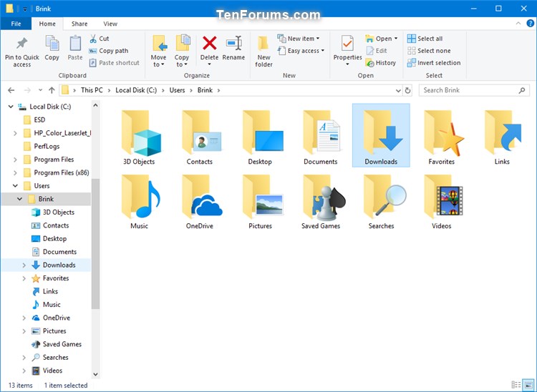Switch to Details view in status bar

tap(516, 384)
